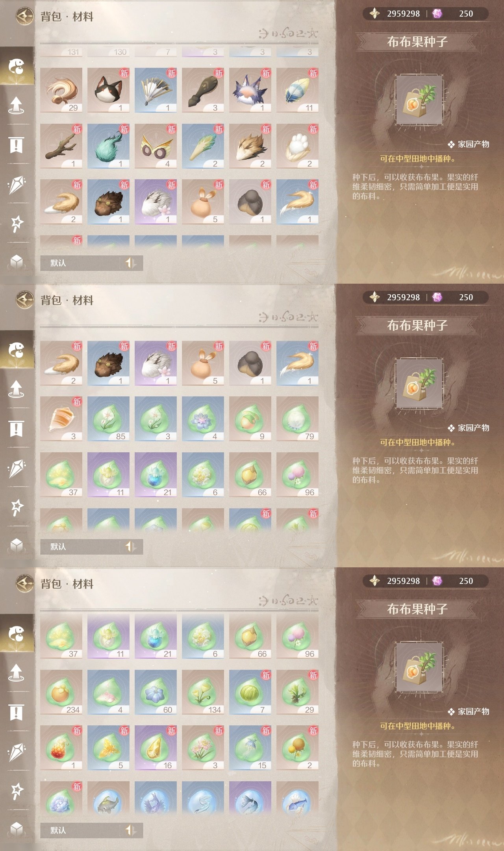Pick the red berry bubble with count 1

[x=61, y=748]
